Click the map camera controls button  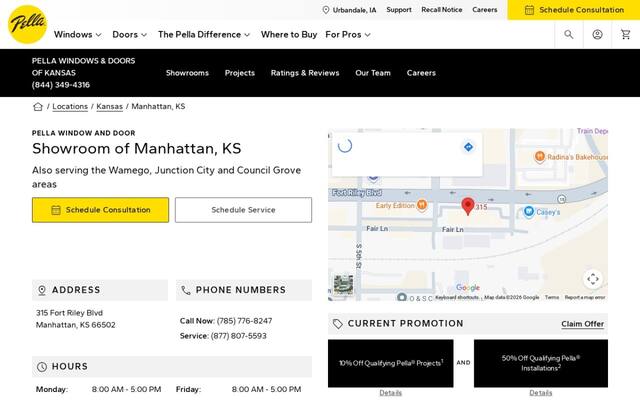tap(593, 279)
